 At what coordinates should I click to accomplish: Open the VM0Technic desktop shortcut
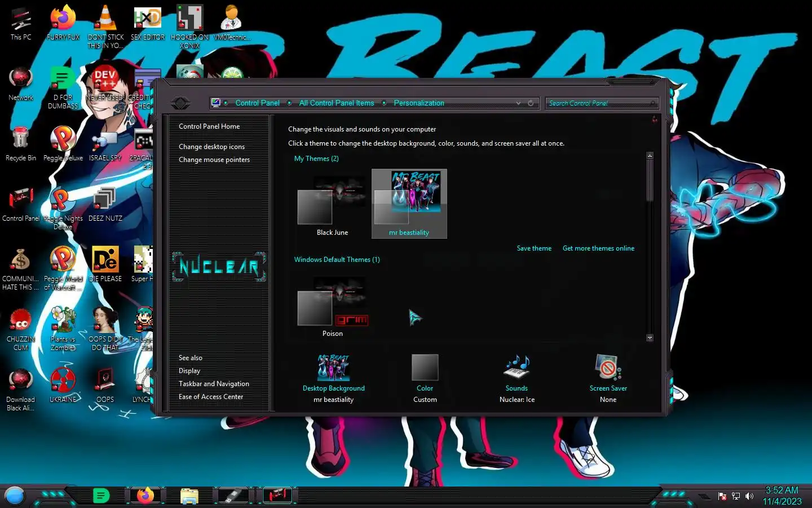click(x=232, y=23)
